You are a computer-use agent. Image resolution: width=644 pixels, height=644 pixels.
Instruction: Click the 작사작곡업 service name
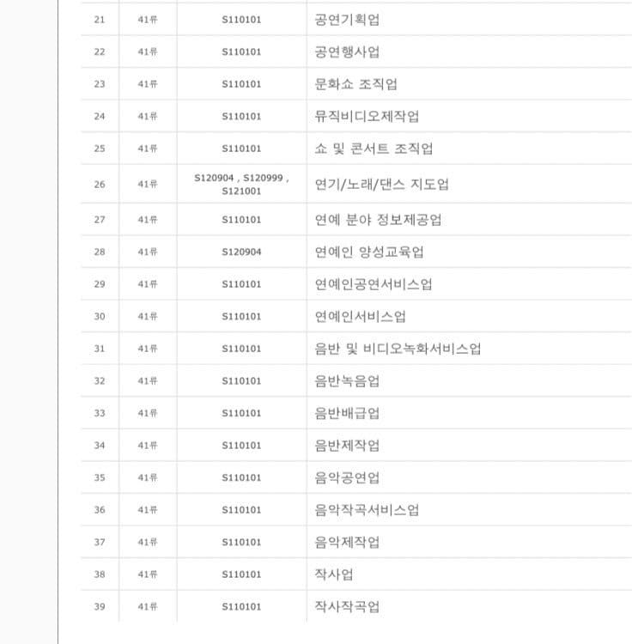(347, 606)
